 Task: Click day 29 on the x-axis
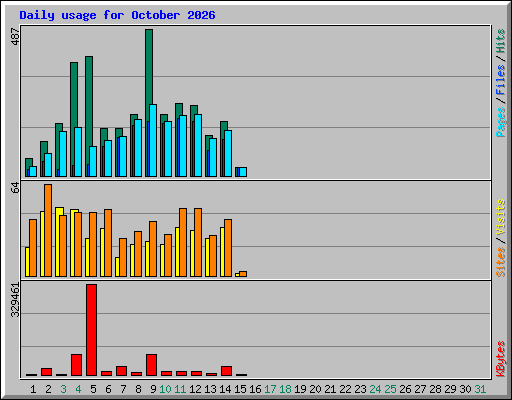coord(450,389)
